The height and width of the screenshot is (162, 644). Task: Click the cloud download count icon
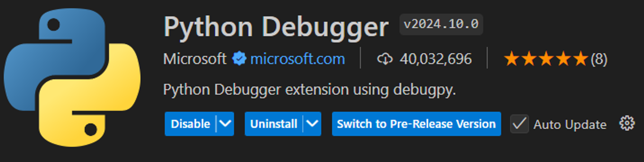(385, 59)
